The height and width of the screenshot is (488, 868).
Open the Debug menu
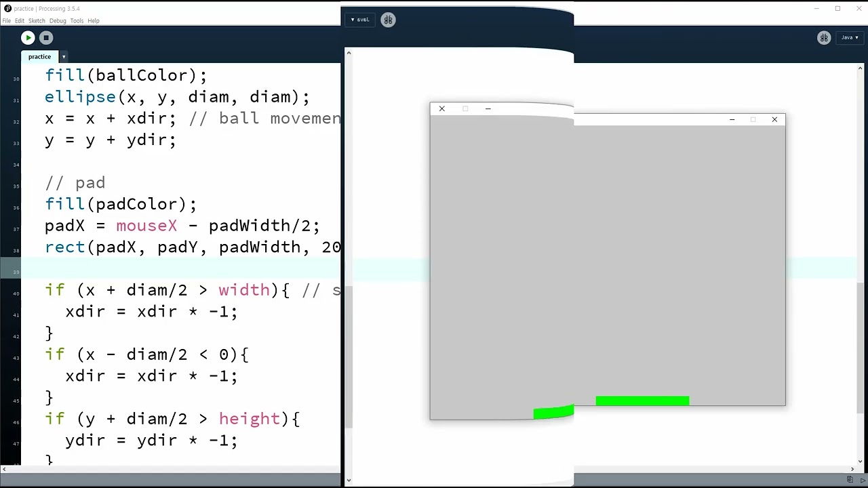point(58,21)
